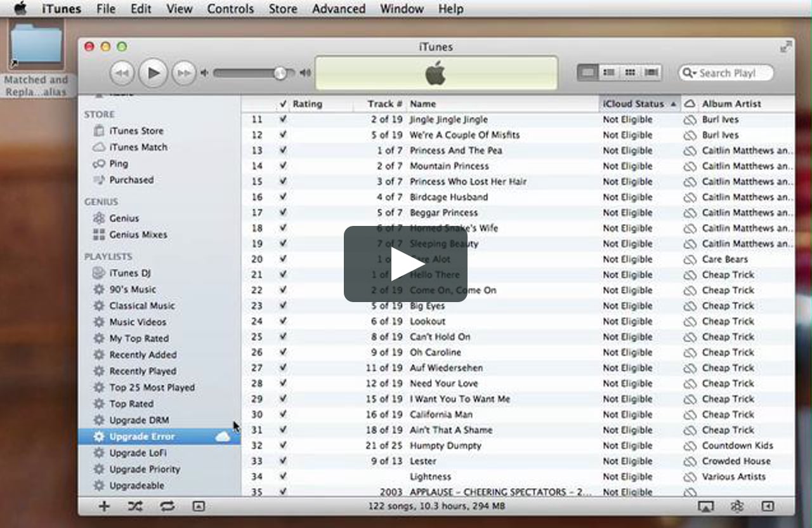Switch to Cover Flow view
This screenshot has height=528, width=812.
click(652, 72)
